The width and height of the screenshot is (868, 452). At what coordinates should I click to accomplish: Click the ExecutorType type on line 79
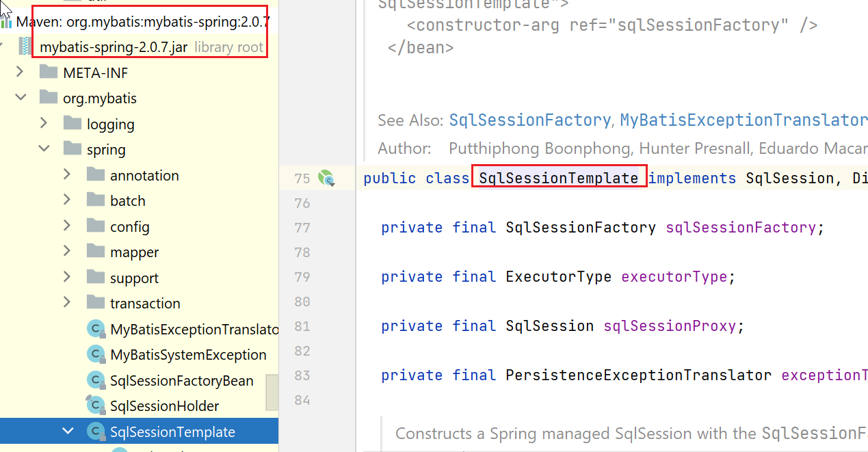[559, 277]
